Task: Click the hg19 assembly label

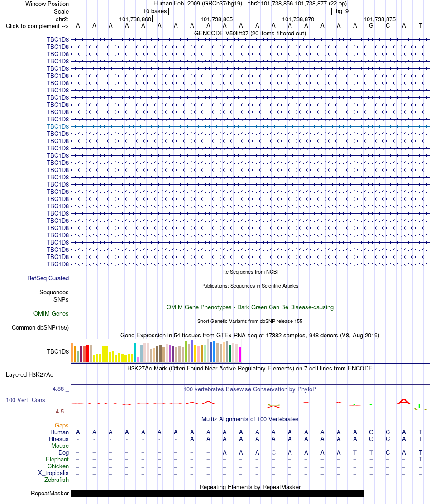Action: point(342,11)
